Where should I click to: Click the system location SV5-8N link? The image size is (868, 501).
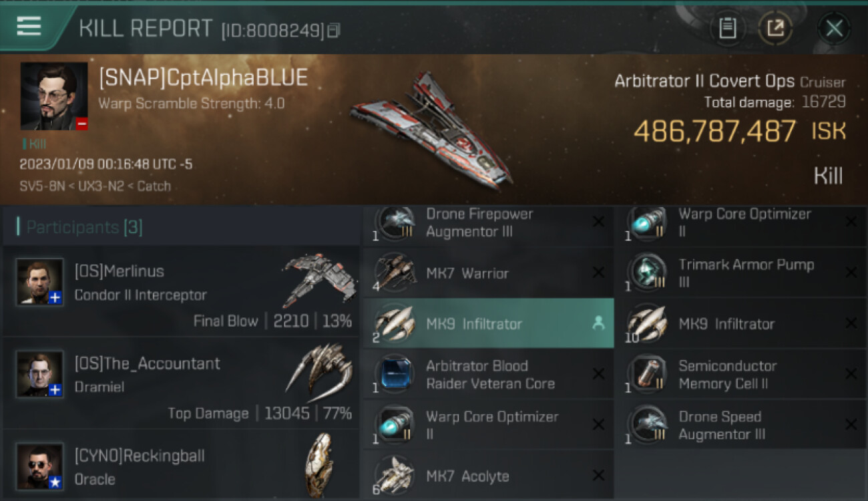point(43,186)
